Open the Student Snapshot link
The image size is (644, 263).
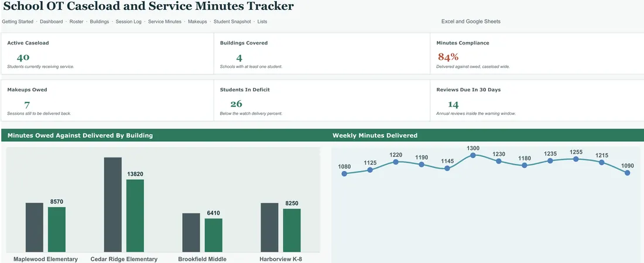pyautogui.click(x=232, y=21)
